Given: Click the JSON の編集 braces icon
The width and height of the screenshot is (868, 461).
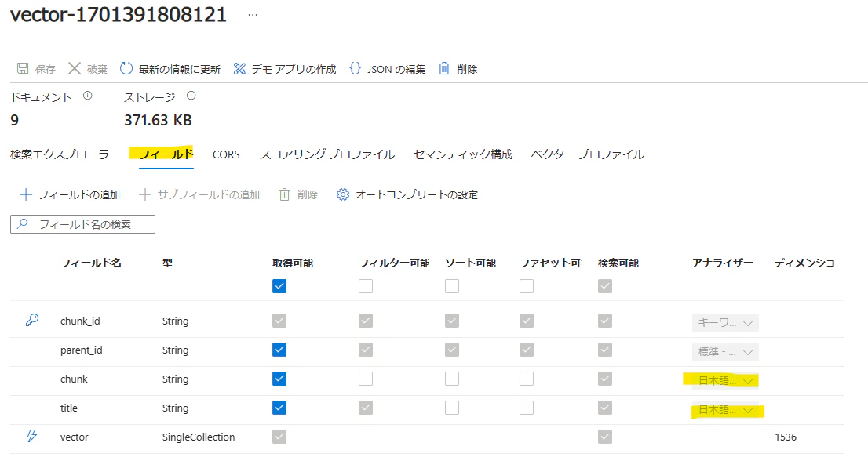Looking at the screenshot, I should tap(356, 68).
